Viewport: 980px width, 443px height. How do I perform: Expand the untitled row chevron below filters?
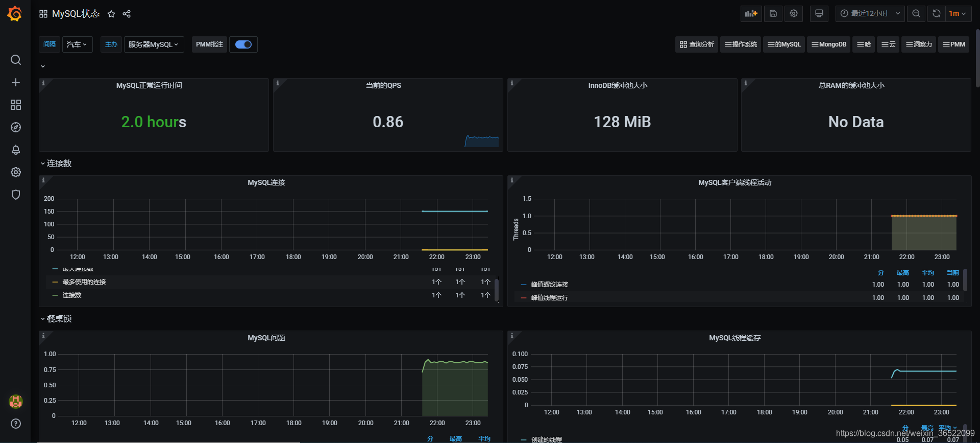point(43,66)
